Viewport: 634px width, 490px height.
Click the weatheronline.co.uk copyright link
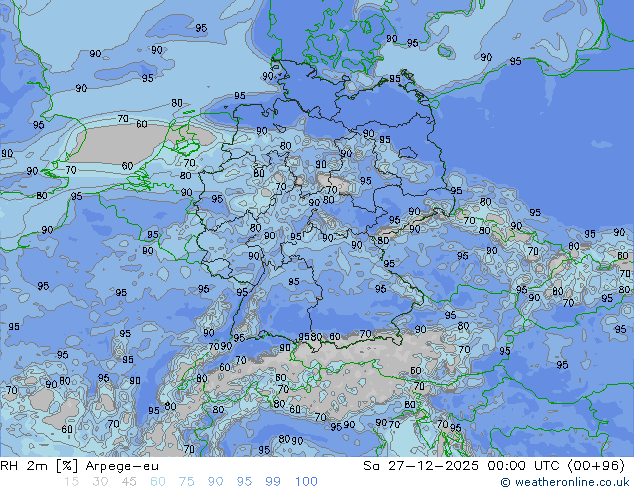[x=564, y=482]
